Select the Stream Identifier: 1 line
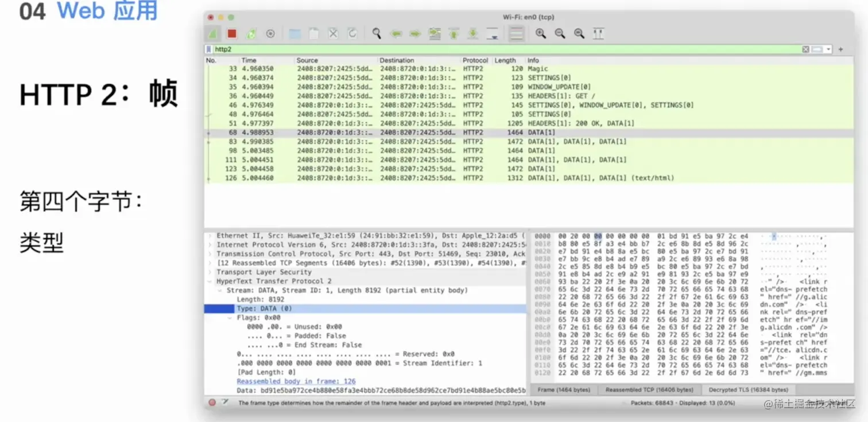This screenshot has width=868, height=422. pyautogui.click(x=359, y=363)
